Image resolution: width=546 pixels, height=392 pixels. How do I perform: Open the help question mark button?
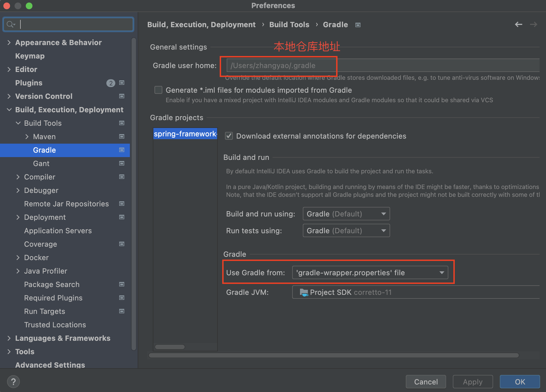pyautogui.click(x=13, y=382)
